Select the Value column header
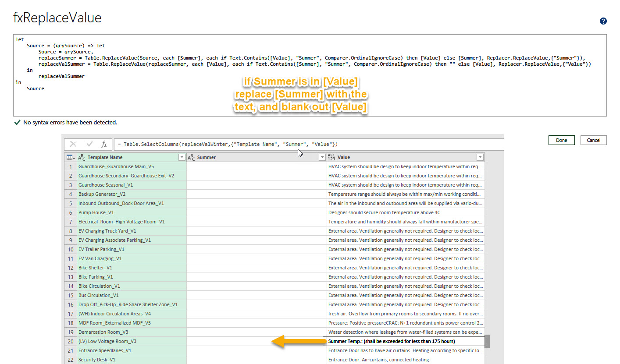Screen dimensions: 620x364 406,157
